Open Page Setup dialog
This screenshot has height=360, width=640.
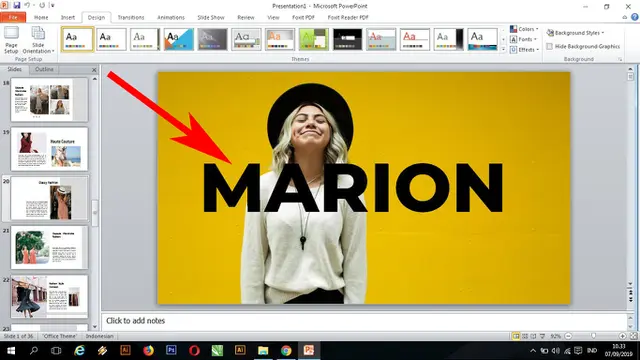coord(11,40)
